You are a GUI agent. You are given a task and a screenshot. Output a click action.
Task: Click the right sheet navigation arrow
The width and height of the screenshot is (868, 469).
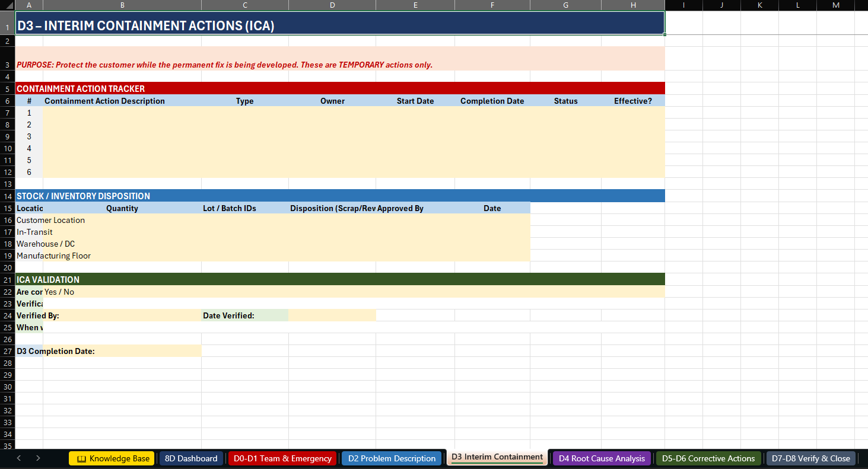tap(37, 458)
